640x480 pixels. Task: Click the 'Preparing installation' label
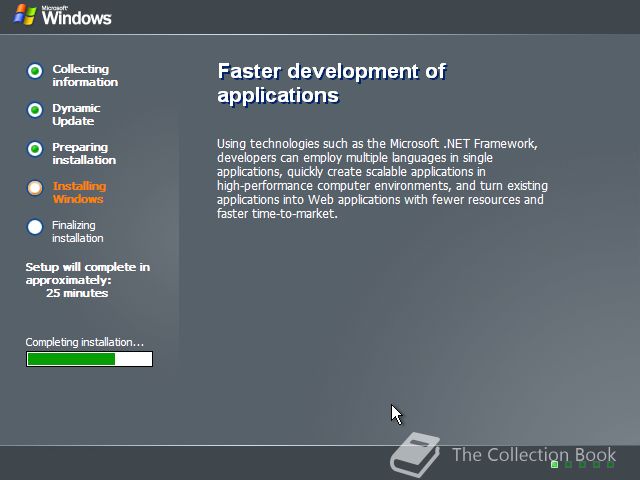coord(84,153)
